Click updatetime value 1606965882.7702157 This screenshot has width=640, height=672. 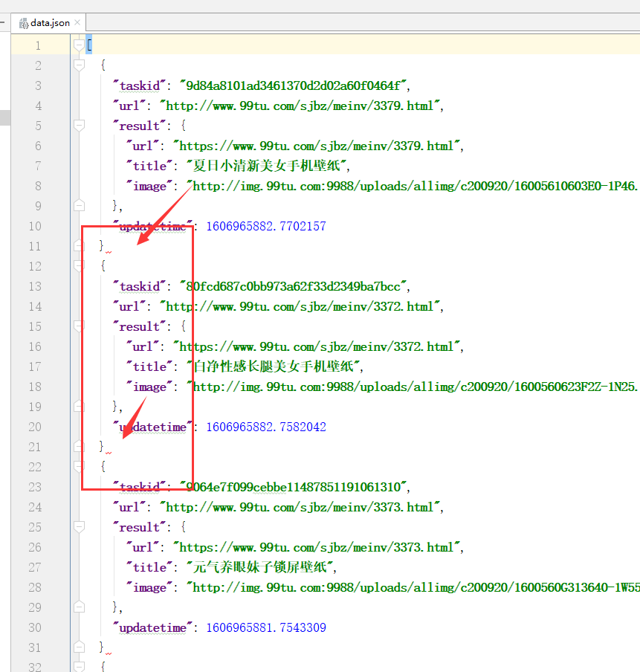[266, 226]
